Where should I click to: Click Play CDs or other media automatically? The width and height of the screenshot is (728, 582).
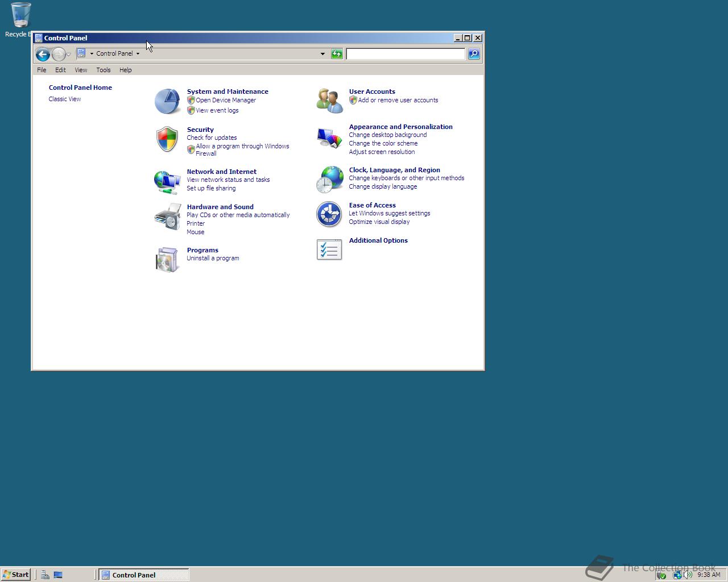click(x=238, y=215)
